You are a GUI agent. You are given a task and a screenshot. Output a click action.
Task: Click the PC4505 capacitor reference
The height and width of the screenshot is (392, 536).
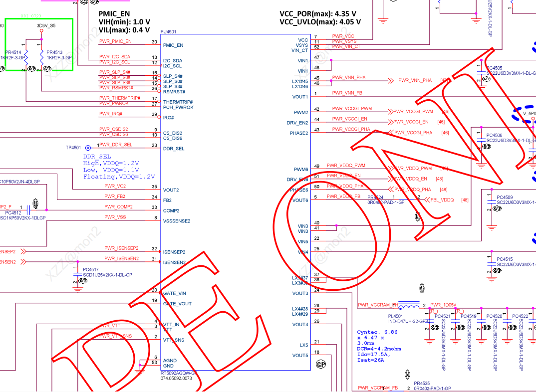[x=494, y=68]
